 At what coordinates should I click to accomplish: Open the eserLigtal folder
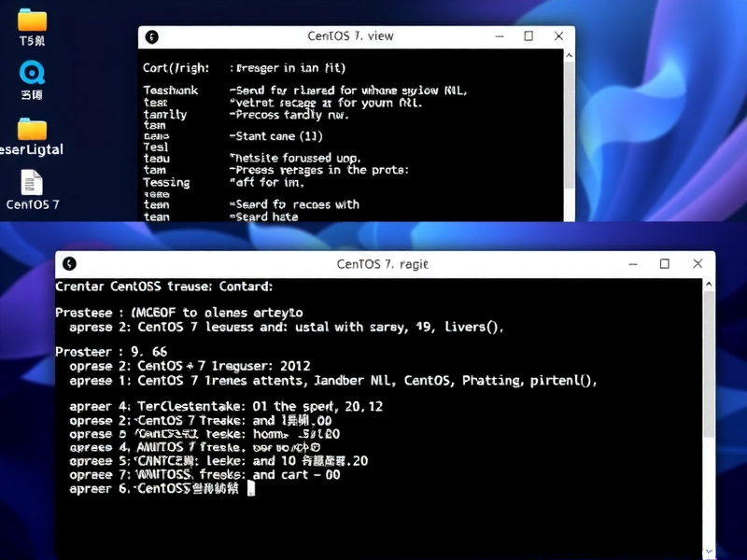click(32, 131)
